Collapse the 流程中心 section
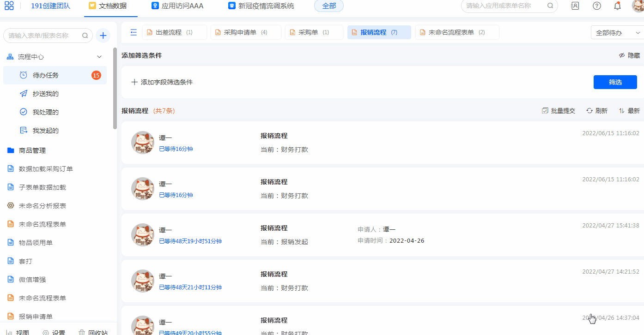This screenshot has width=644, height=335. [x=99, y=57]
